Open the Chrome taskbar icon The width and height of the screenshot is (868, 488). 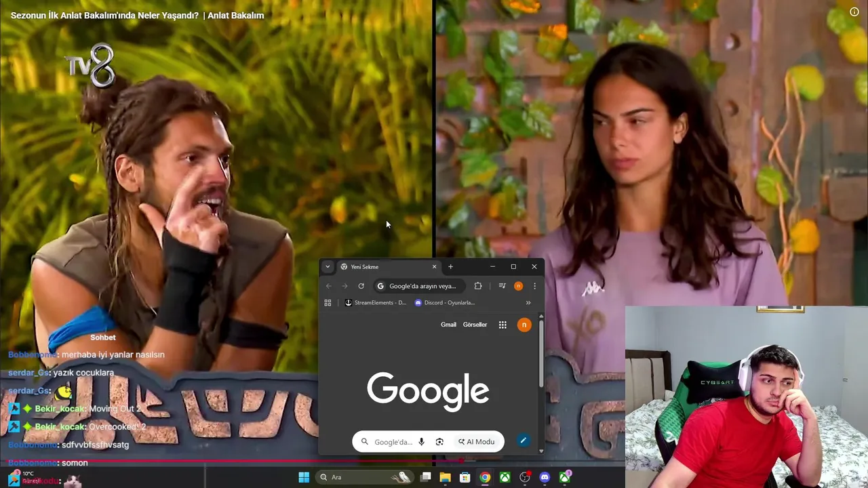click(x=485, y=477)
